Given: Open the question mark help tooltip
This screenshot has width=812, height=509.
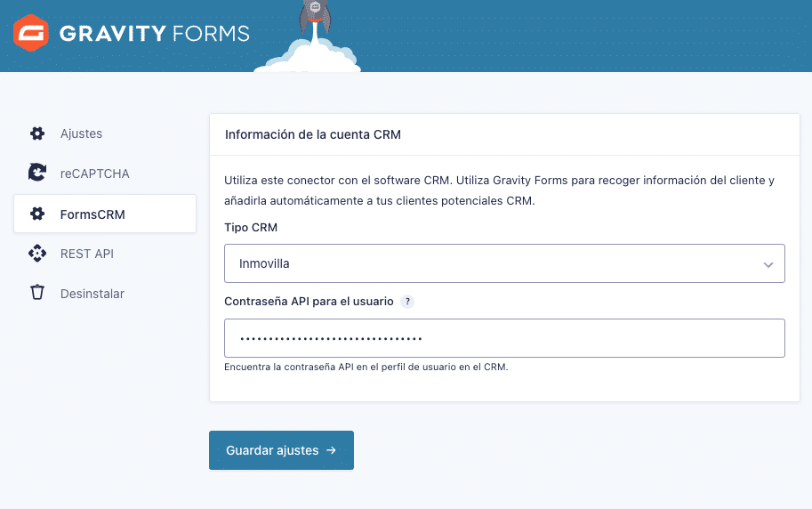Looking at the screenshot, I should click(407, 302).
